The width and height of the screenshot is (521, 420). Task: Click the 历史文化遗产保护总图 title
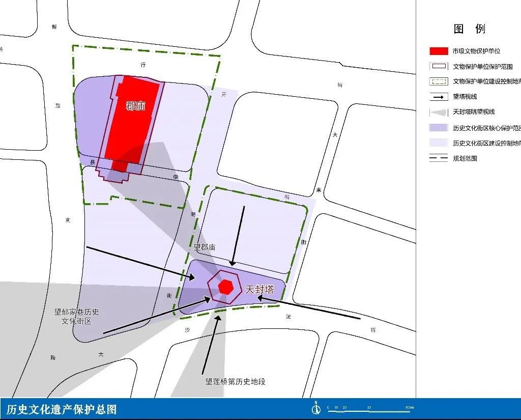coord(62,409)
